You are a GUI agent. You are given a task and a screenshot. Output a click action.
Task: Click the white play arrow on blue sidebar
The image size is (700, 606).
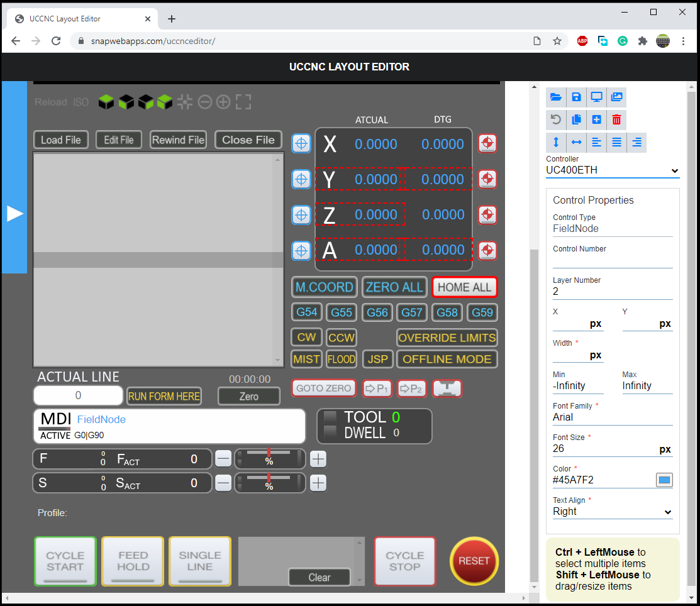click(14, 214)
